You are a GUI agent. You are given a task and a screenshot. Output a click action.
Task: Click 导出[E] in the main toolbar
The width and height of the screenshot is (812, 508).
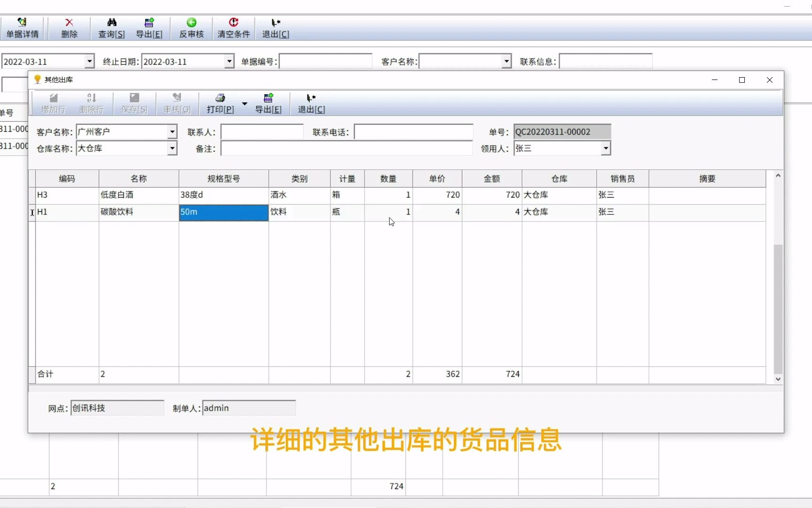149,28
